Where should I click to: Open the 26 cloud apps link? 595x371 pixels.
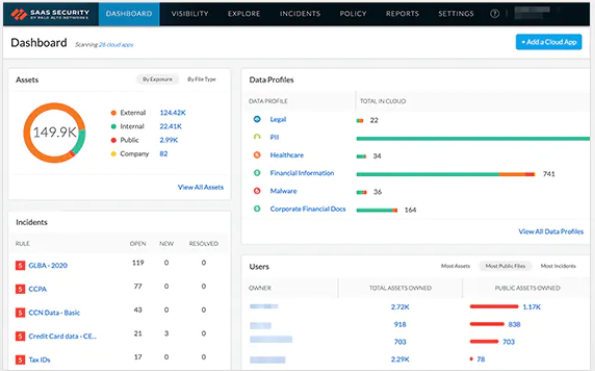point(116,45)
